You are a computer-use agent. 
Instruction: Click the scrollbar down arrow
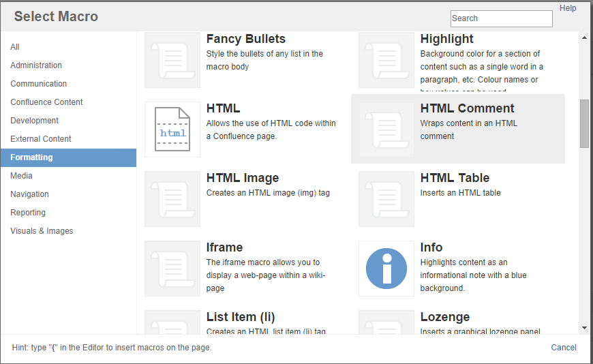point(584,328)
